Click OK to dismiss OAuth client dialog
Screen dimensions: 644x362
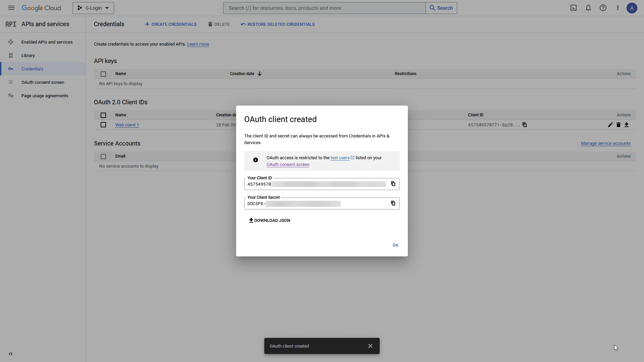click(395, 245)
